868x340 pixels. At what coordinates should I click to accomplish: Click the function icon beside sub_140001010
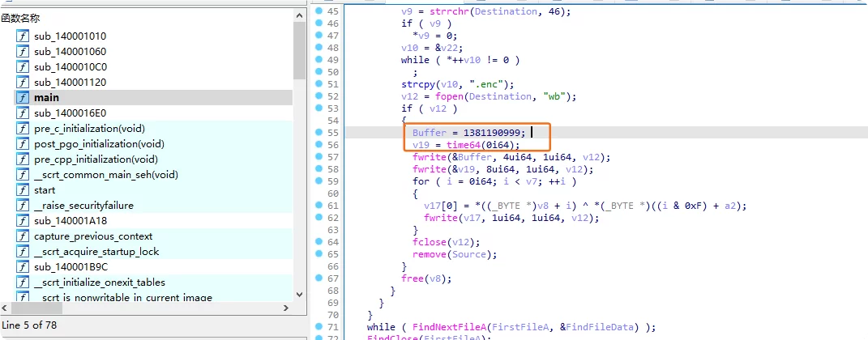pos(23,36)
